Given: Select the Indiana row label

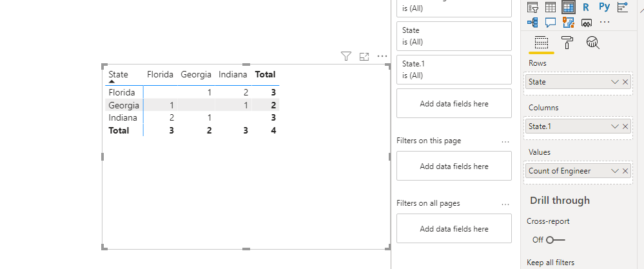Looking at the screenshot, I should [122, 118].
